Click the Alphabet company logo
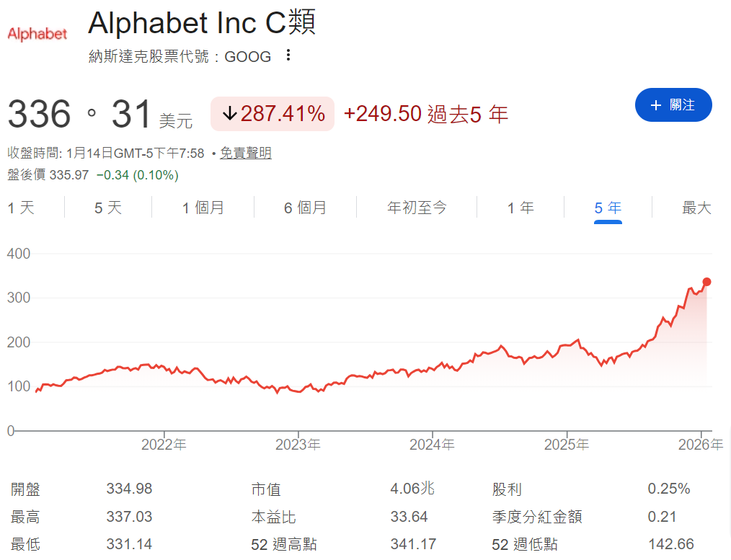 pos(37,33)
